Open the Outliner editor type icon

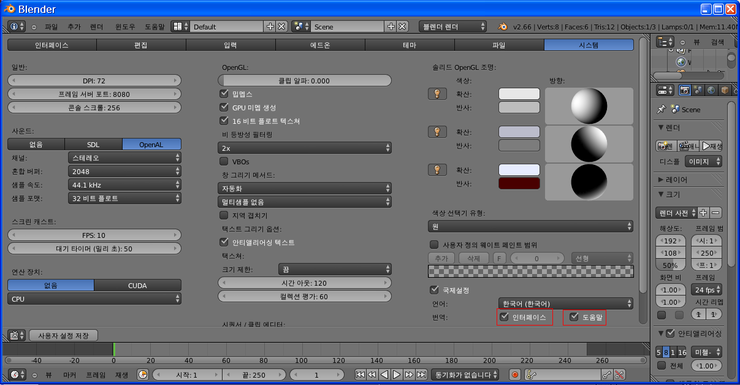click(x=665, y=42)
